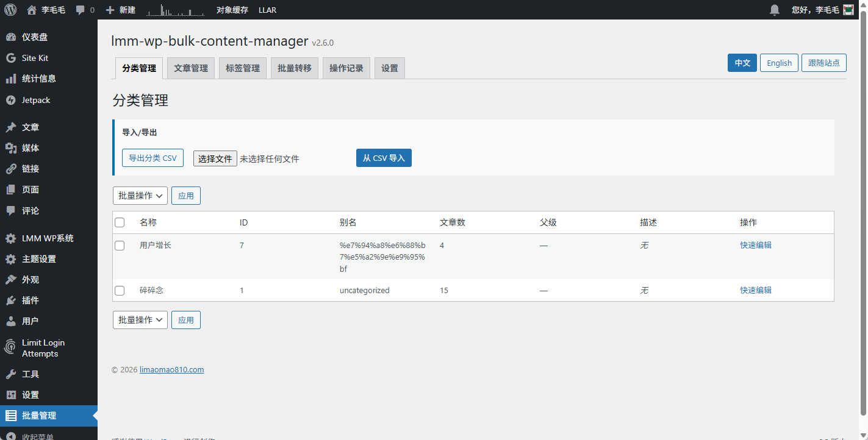Open the notification bell icon
The image size is (868, 440).
(x=775, y=10)
